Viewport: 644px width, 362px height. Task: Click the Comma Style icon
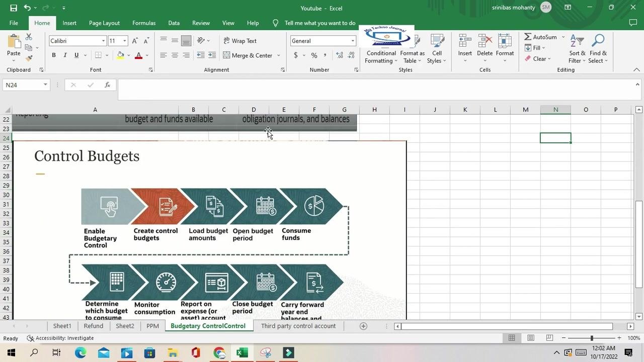click(325, 55)
